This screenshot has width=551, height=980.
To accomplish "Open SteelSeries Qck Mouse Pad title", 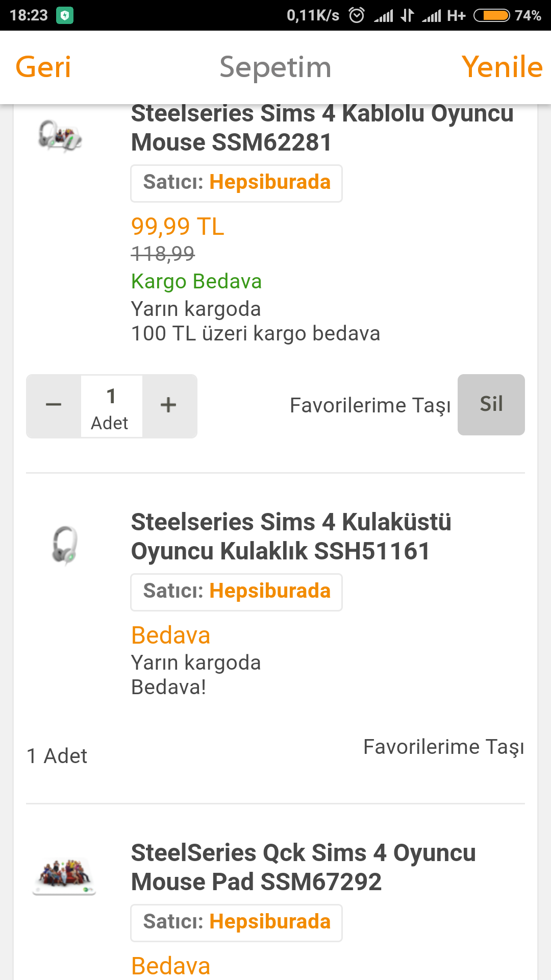I will pos(303,867).
